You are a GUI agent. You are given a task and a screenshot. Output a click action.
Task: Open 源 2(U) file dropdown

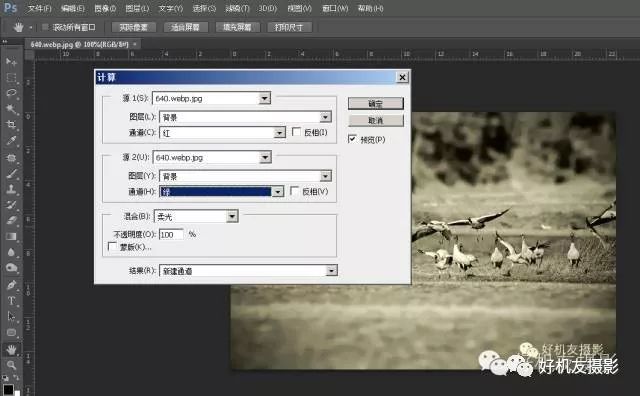tap(265, 157)
